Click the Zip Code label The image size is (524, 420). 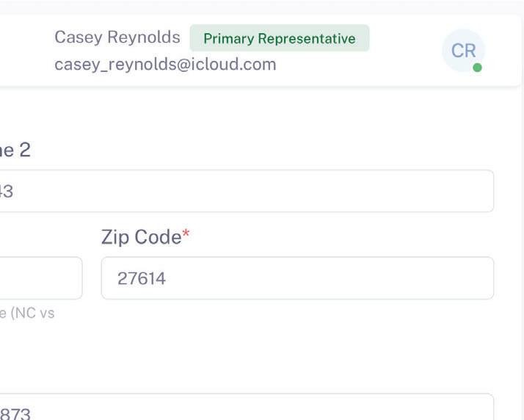(140, 237)
